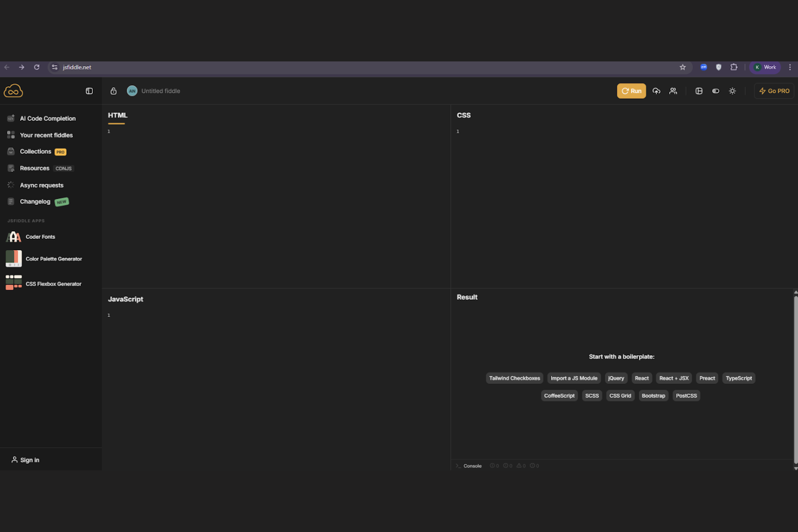Click the privacy lock icon
798x532 pixels.
[x=113, y=91]
